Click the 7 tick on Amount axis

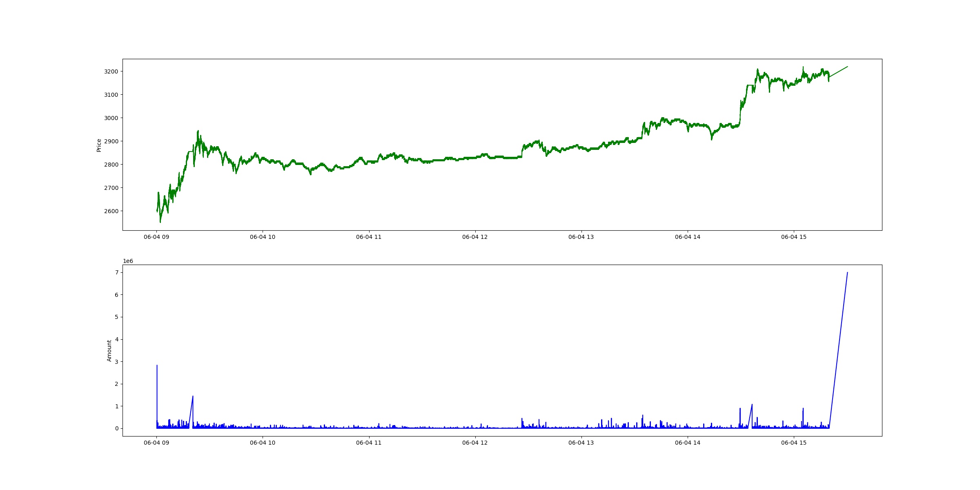point(117,272)
